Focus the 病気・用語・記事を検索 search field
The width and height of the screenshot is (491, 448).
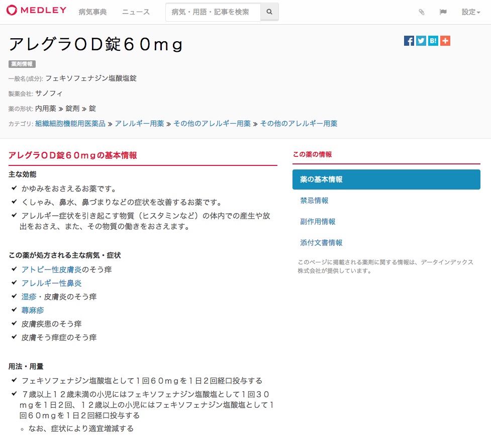213,12
